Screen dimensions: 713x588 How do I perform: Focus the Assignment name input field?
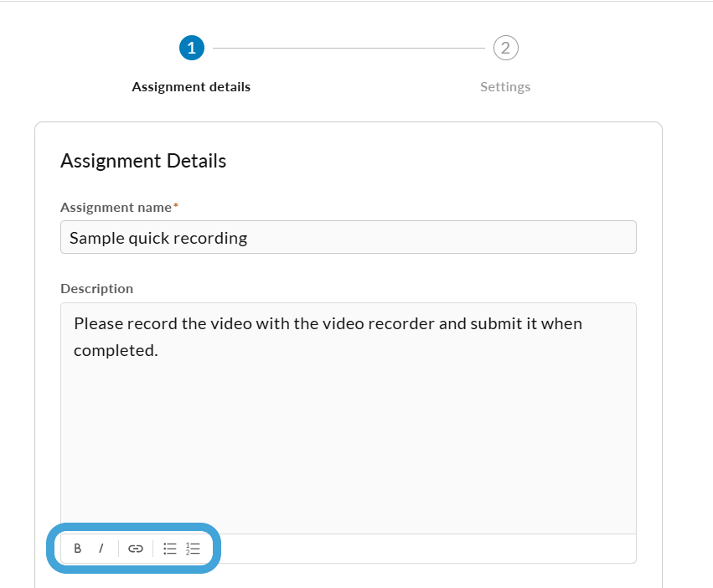349,237
